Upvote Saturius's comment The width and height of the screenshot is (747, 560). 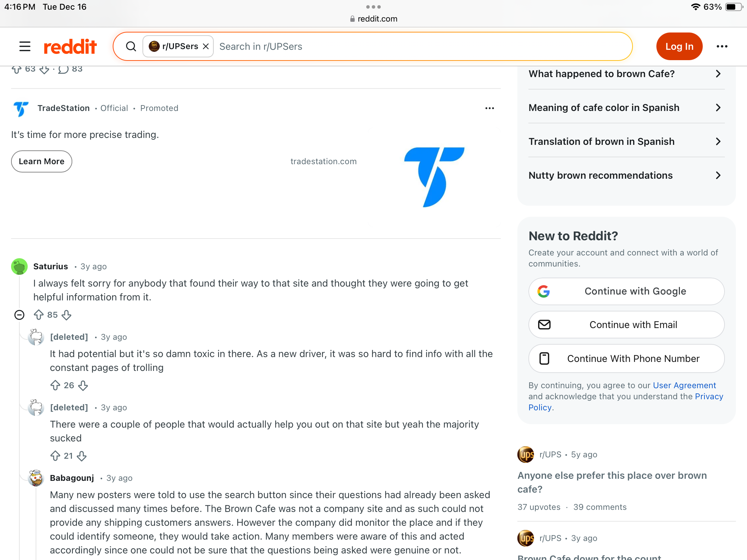pyautogui.click(x=38, y=315)
